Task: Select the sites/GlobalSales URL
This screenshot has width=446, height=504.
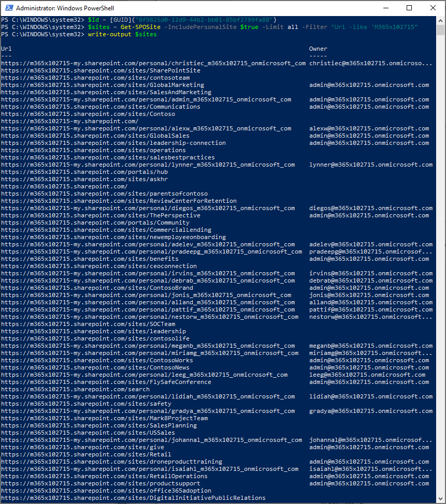Action: [x=95, y=136]
